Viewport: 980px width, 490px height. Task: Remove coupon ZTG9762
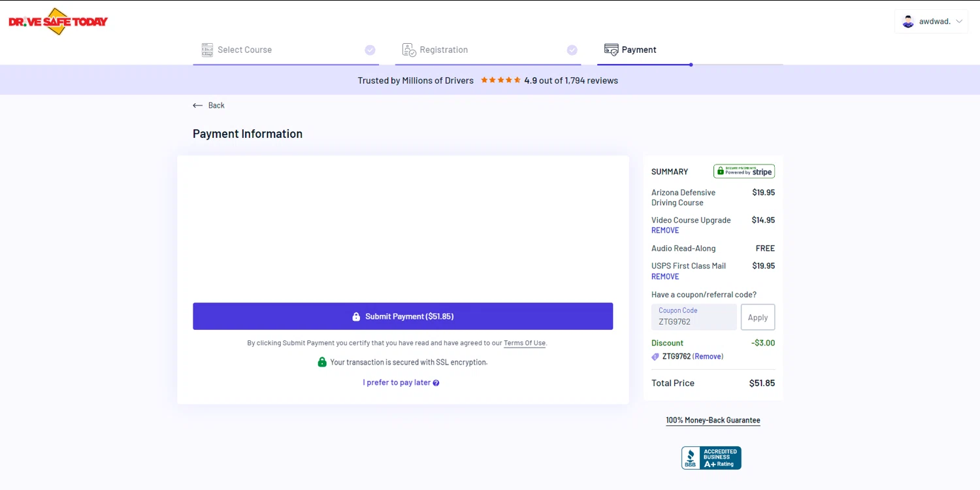[708, 357]
